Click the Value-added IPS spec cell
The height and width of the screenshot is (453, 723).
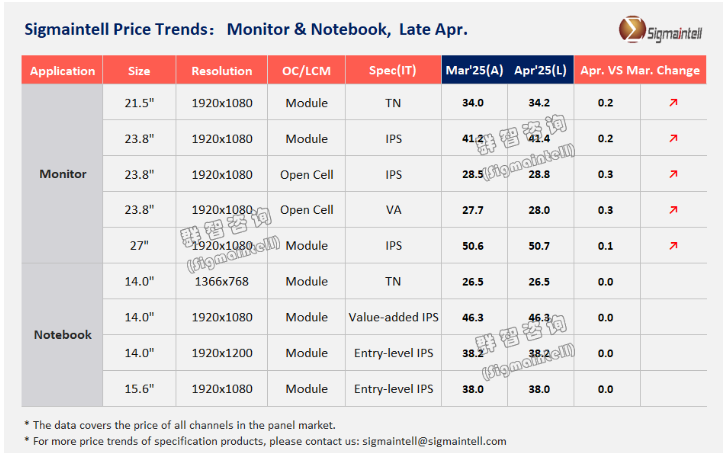tap(393, 317)
